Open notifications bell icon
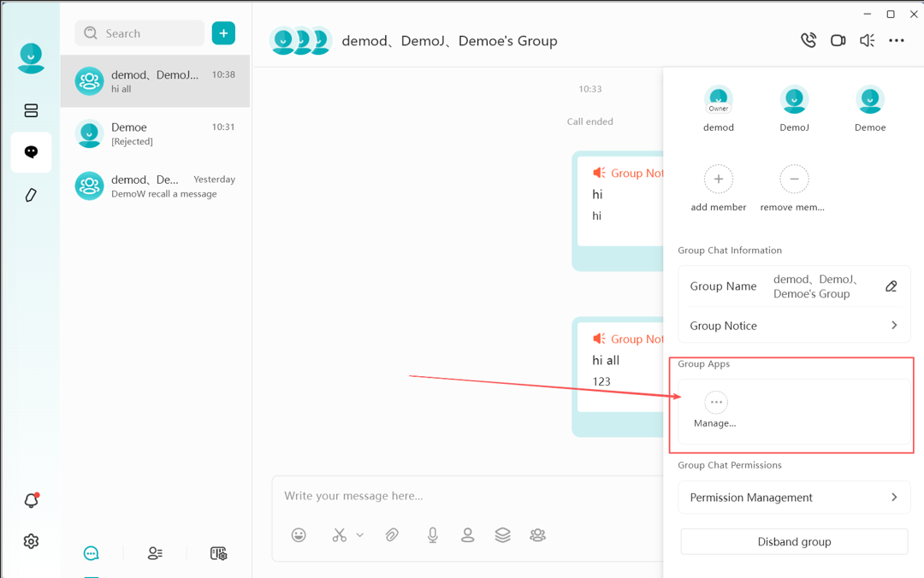 (x=32, y=500)
